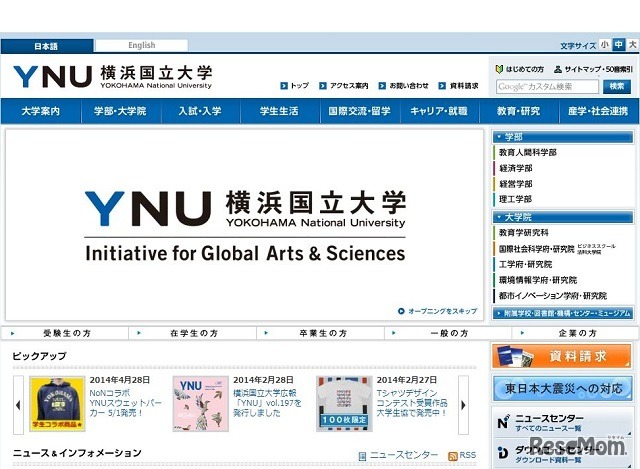The height and width of the screenshot is (469, 640).
Task: Set font size to 中
Action: 618,44
